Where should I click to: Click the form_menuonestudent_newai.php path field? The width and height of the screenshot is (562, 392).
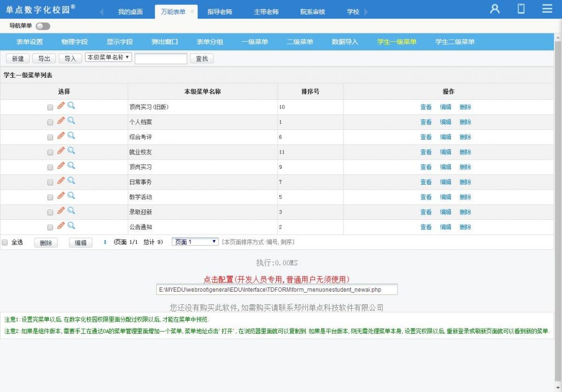tap(277, 289)
